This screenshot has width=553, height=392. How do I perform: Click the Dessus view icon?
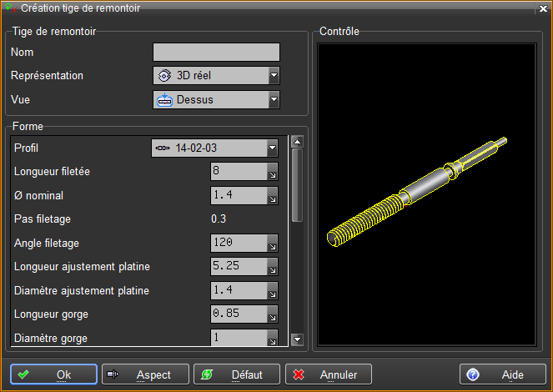click(164, 100)
